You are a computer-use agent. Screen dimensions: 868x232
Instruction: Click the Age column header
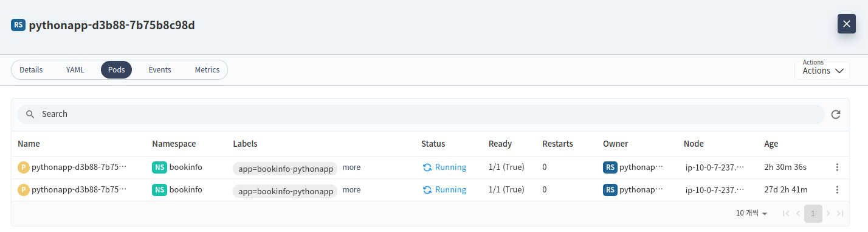(x=771, y=144)
